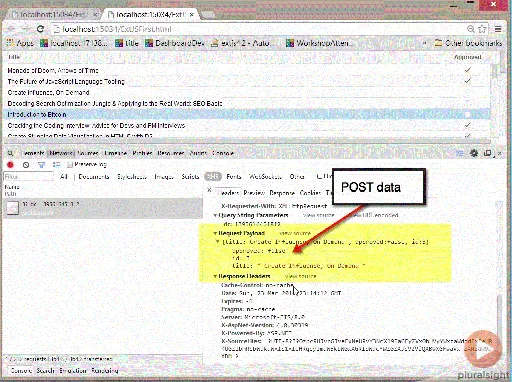Open the DashboardDev bookmark
This screenshot has width=512, height=382.
pos(174,43)
